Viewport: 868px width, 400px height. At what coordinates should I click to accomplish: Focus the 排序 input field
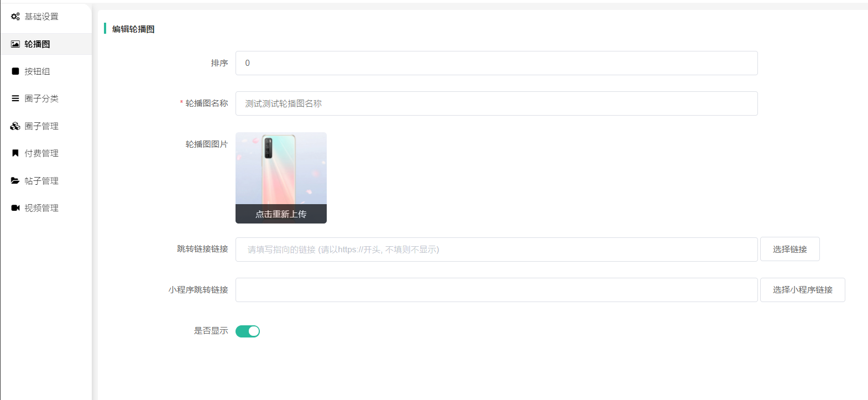coord(496,63)
